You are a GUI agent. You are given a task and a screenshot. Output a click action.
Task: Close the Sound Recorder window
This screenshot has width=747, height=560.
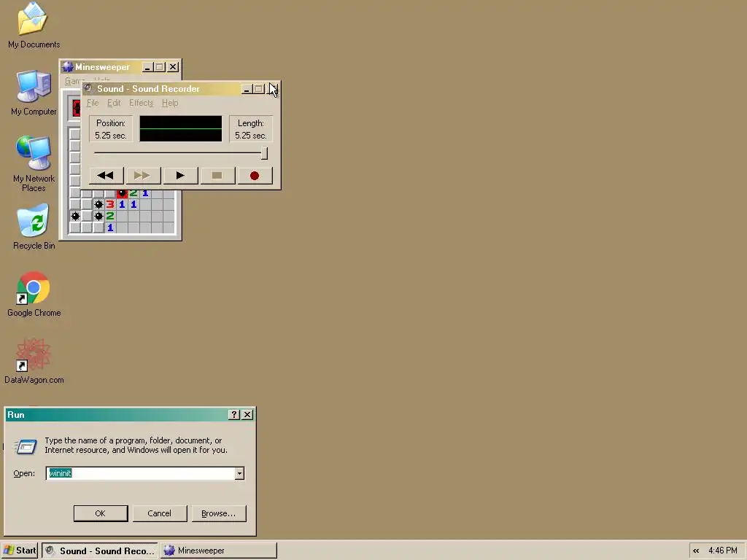(274, 89)
